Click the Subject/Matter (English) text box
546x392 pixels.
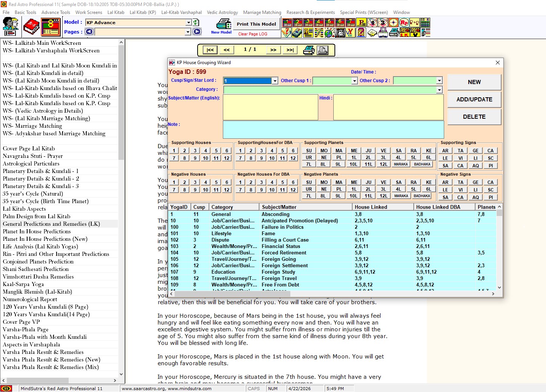point(270,107)
